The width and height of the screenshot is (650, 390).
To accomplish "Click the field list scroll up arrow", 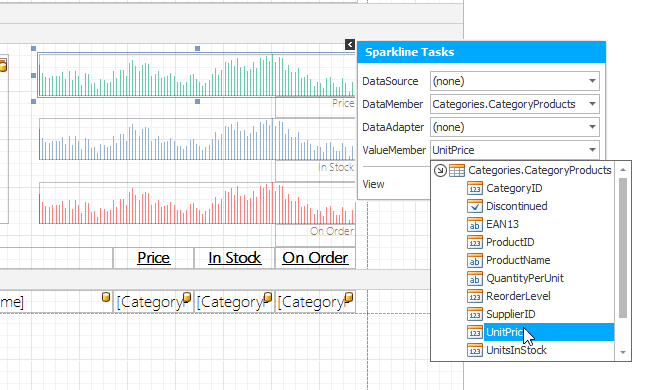I will click(623, 170).
